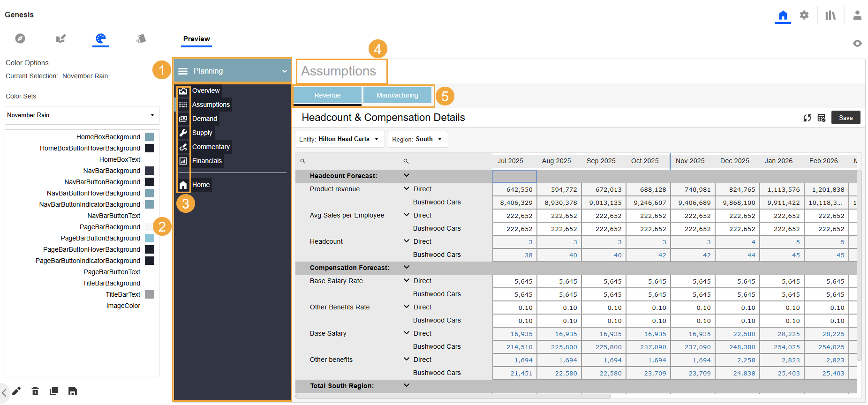Switch to the Manufacturing tab
The image size is (868, 405).
397,95
